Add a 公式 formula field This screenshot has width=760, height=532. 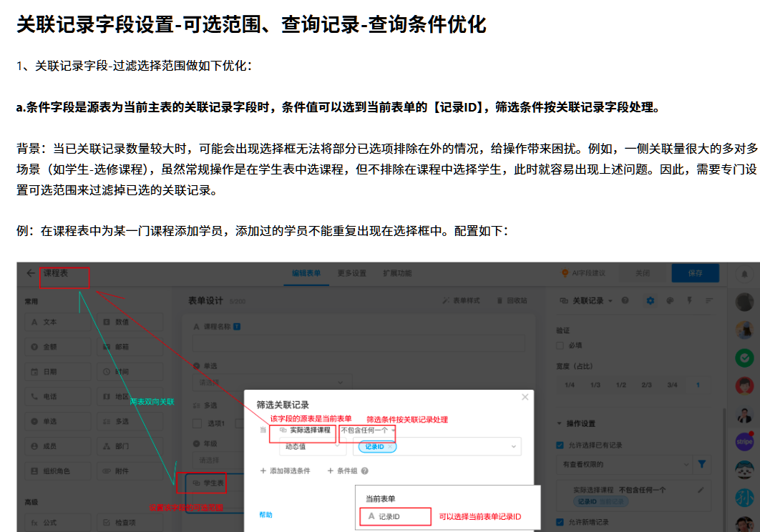pos(58,523)
